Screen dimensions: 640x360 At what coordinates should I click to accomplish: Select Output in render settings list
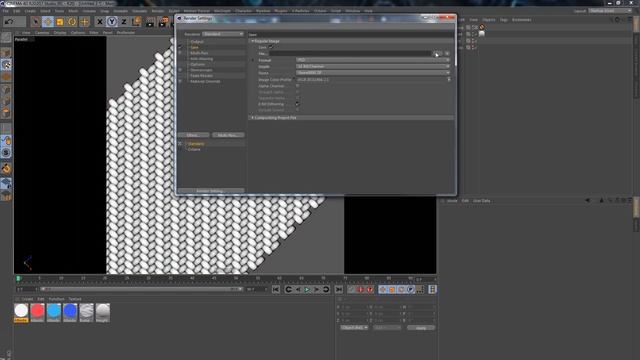(x=197, y=42)
